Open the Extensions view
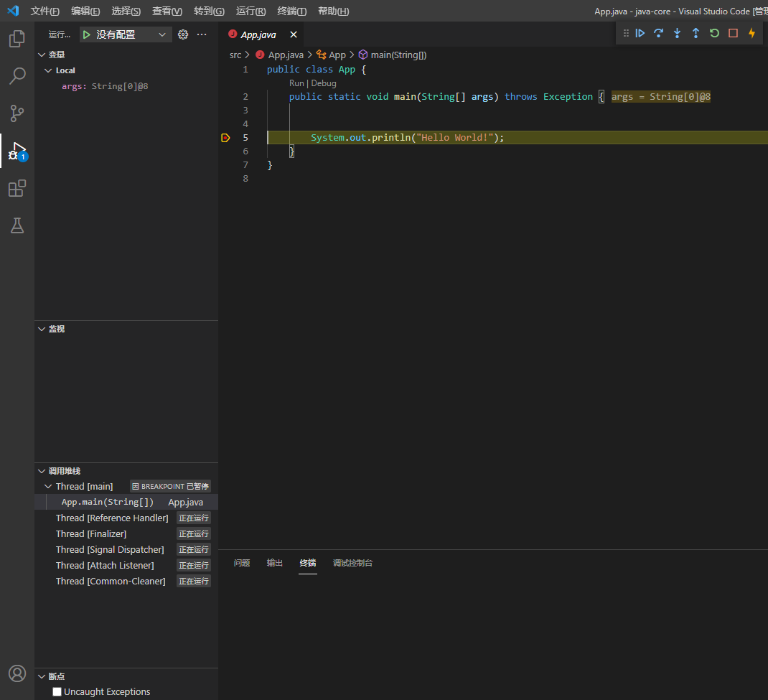This screenshot has width=768, height=700. [x=17, y=188]
